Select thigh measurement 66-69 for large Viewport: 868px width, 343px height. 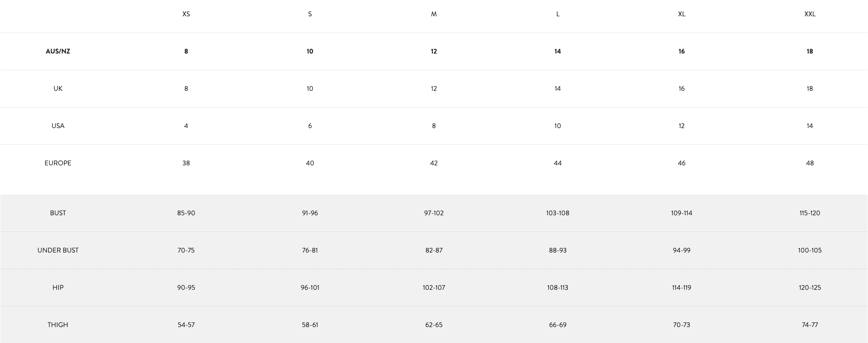click(x=558, y=325)
